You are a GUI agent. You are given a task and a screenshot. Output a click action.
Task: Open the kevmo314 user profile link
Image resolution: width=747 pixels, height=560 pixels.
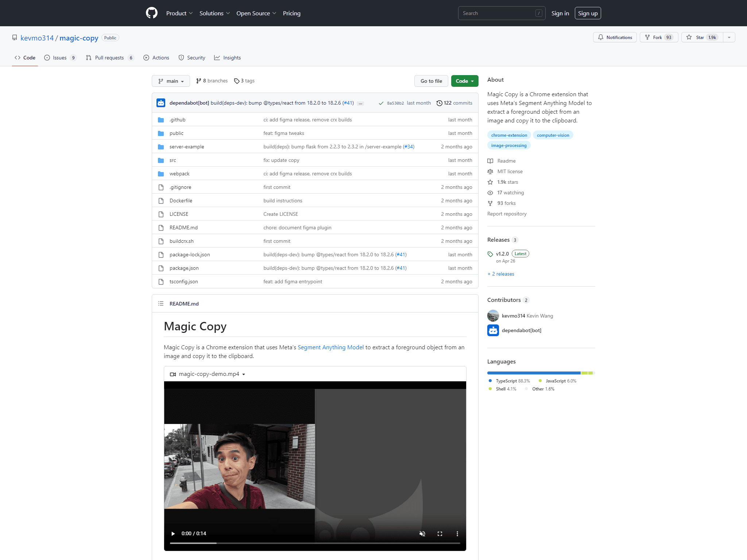pos(37,38)
